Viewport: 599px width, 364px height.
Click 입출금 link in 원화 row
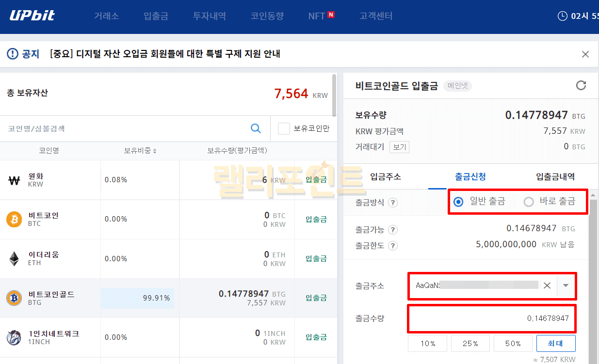(x=316, y=180)
